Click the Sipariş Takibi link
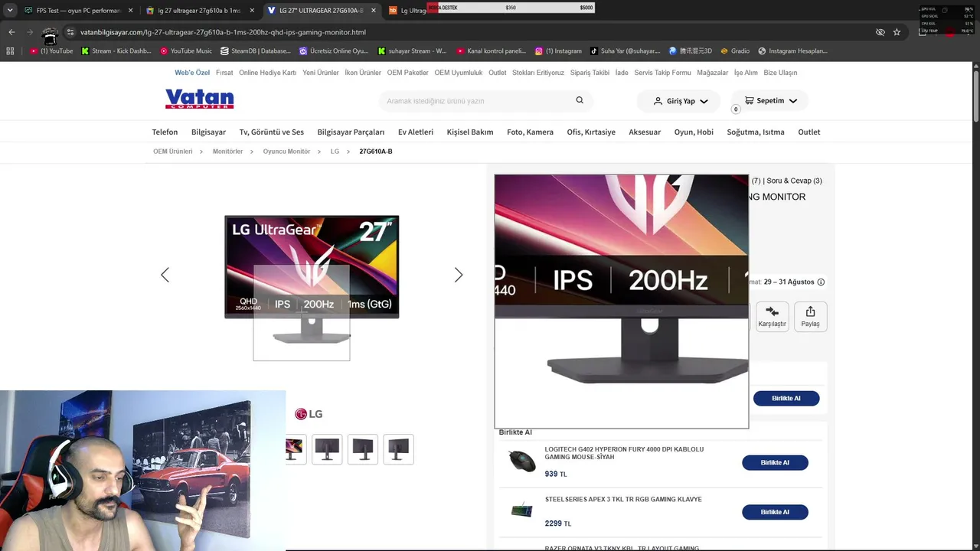 coord(590,73)
